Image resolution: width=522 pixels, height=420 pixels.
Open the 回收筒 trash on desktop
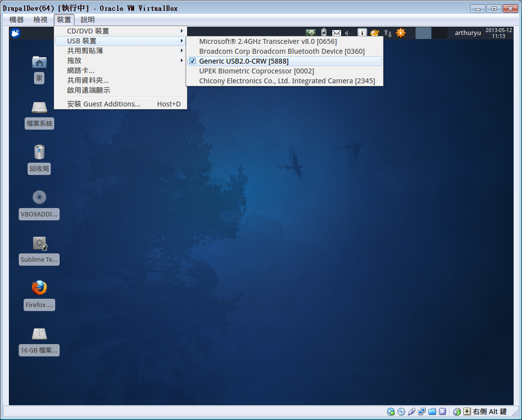coord(39,151)
